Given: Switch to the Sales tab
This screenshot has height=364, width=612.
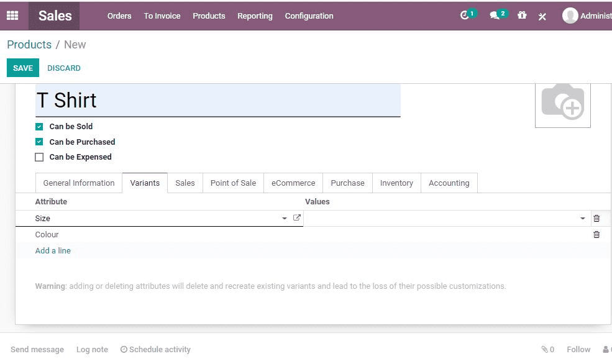Looking at the screenshot, I should pos(185,183).
